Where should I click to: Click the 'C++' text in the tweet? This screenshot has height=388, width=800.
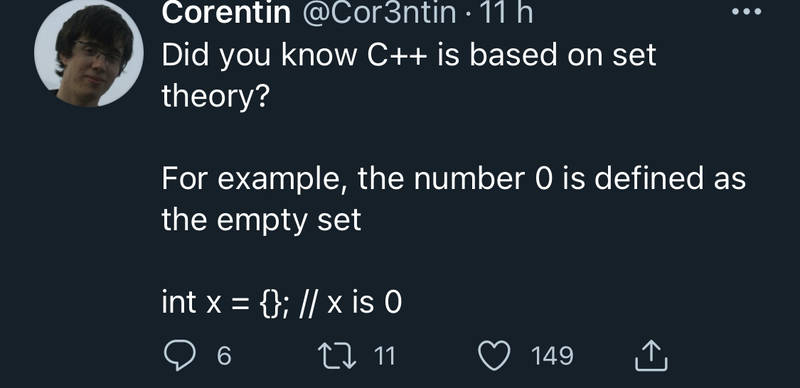point(397,55)
